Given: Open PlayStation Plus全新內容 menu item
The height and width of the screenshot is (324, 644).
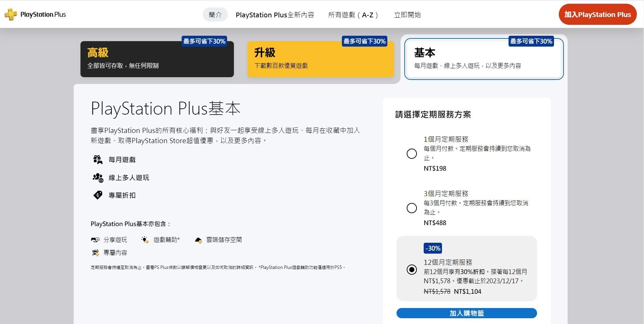Looking at the screenshot, I should click(x=275, y=15).
